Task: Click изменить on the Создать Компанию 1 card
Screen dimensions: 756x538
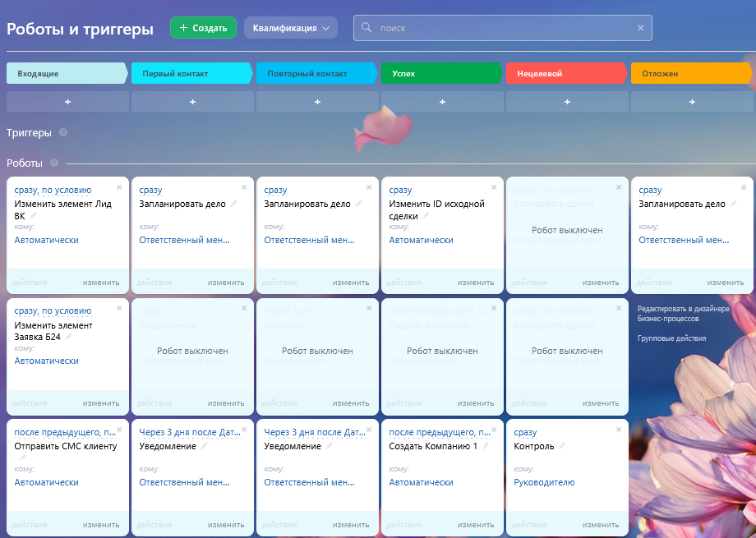Action: click(476, 525)
